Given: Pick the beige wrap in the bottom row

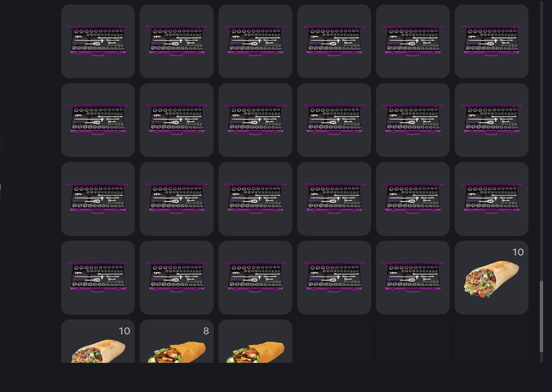Looking at the screenshot, I should point(98,341).
